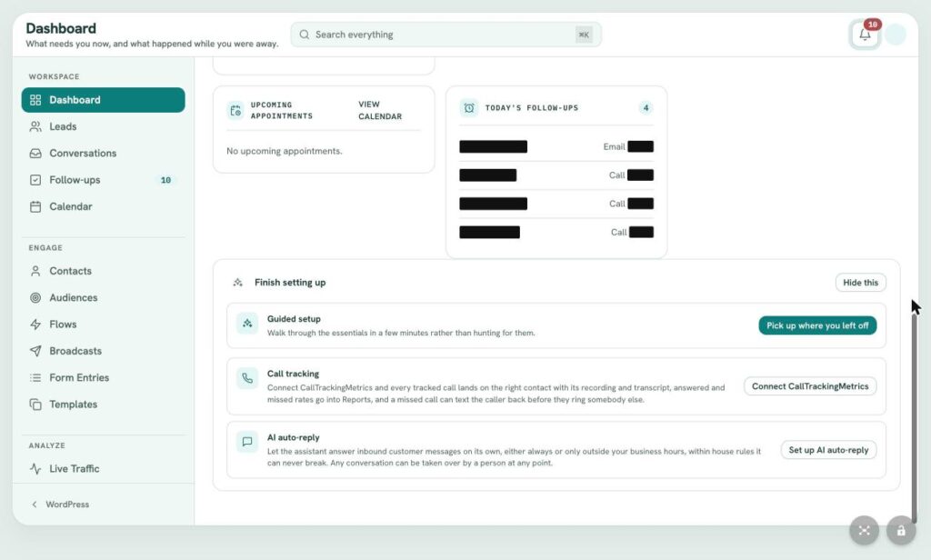Click the 'No upcoming appointments.' text
931x560 pixels.
[285, 152]
